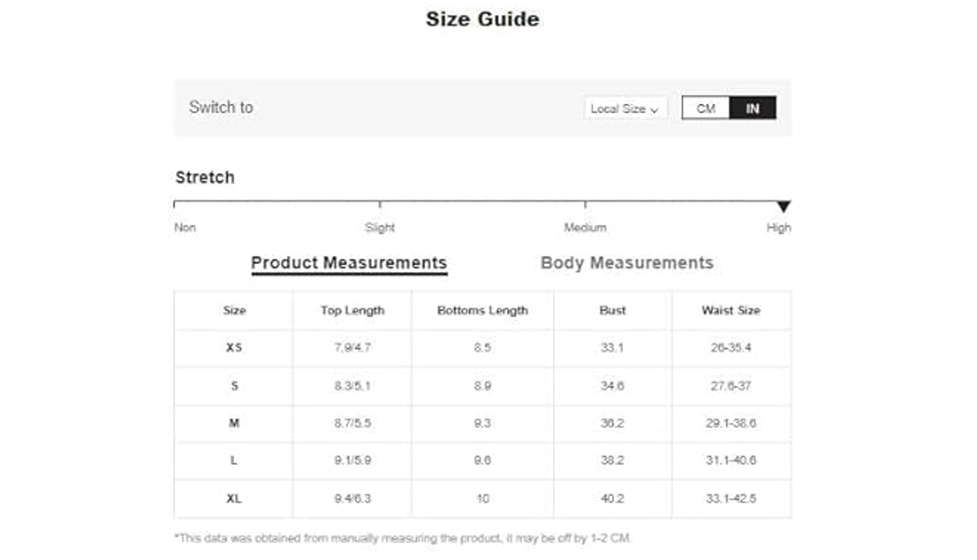Viewport: 977px width, 560px height.
Task: Switch units to CM
Action: pyautogui.click(x=706, y=108)
